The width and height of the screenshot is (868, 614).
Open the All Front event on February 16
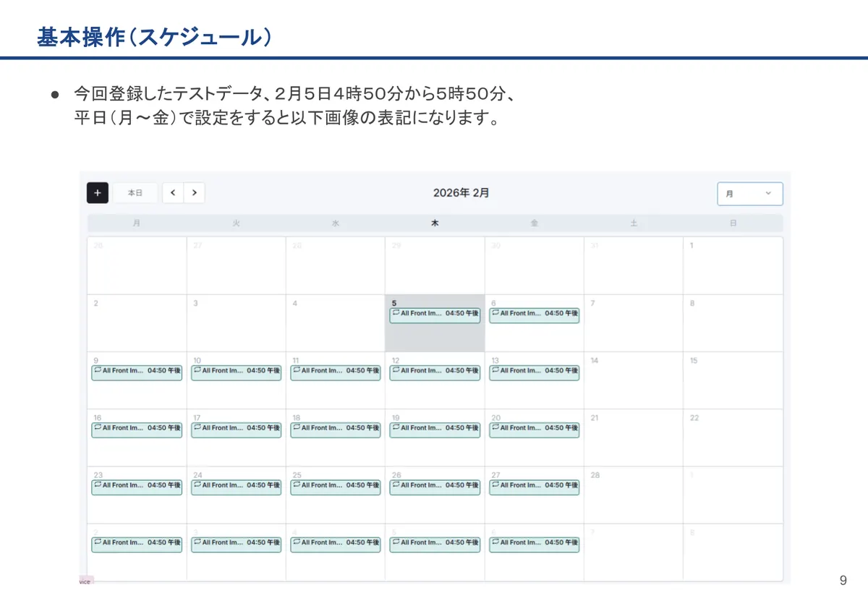[137, 430]
